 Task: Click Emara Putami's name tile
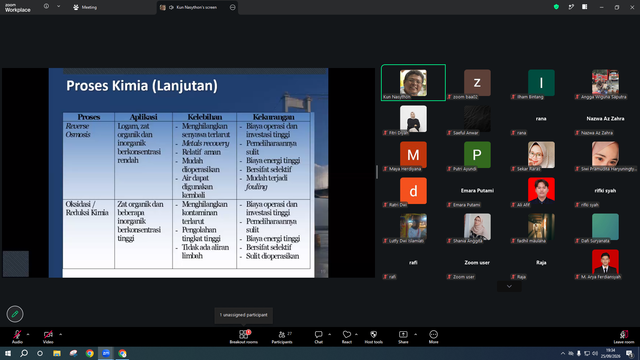point(477,191)
